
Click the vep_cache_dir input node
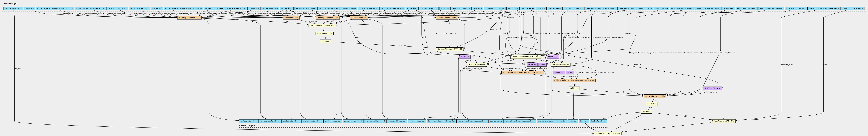(528, 8)
